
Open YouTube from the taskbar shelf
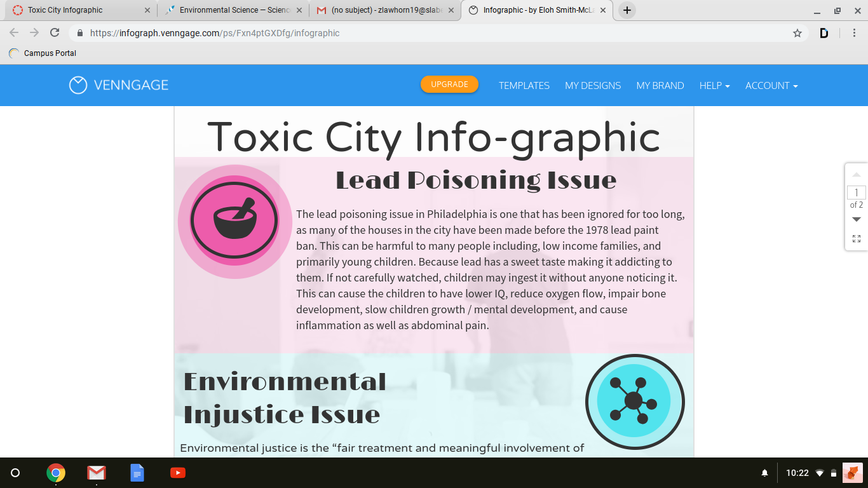pyautogui.click(x=178, y=473)
